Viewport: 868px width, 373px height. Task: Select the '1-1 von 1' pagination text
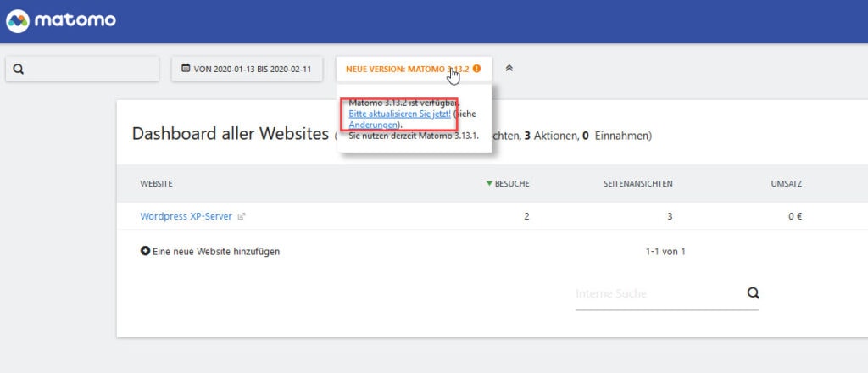665,252
